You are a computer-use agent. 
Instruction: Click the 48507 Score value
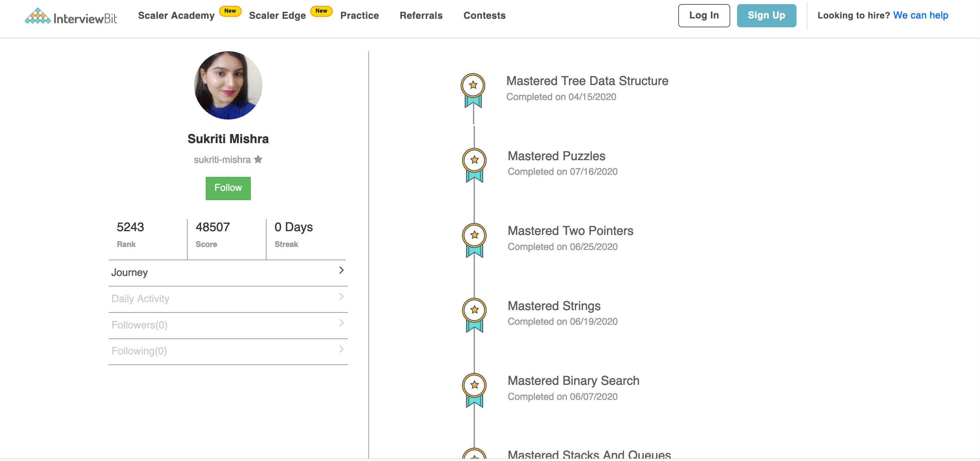(213, 227)
